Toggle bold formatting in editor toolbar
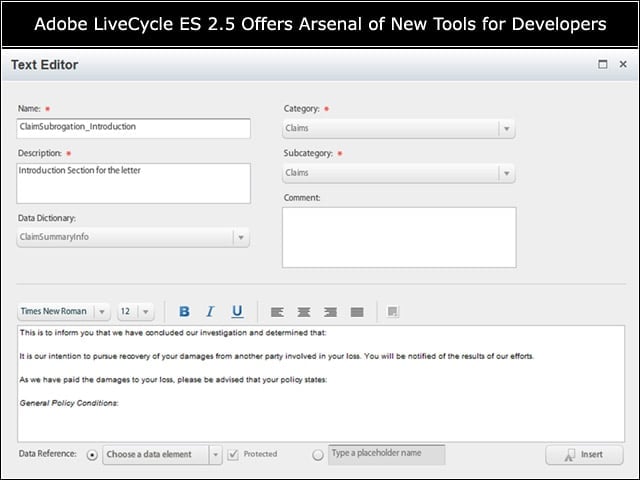Screen dimensions: 640x480 coord(184,311)
